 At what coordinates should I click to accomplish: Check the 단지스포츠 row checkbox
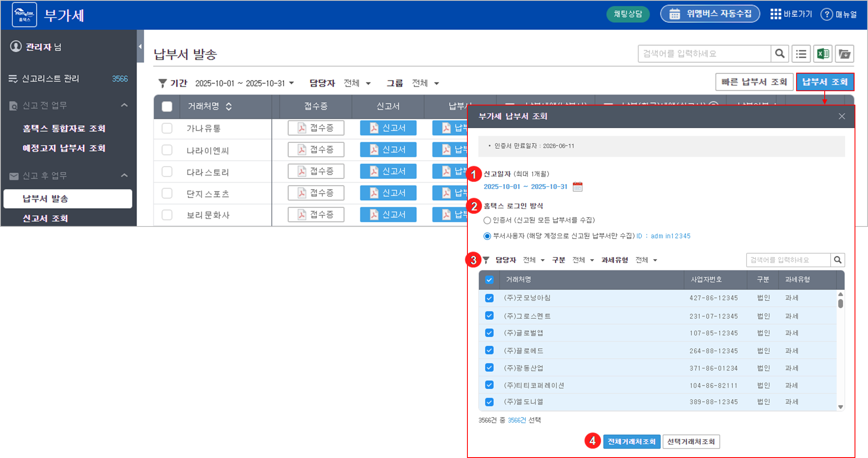(x=167, y=193)
